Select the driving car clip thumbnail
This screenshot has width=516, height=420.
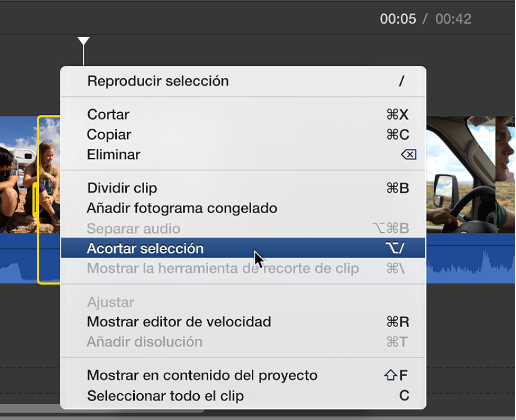461,175
